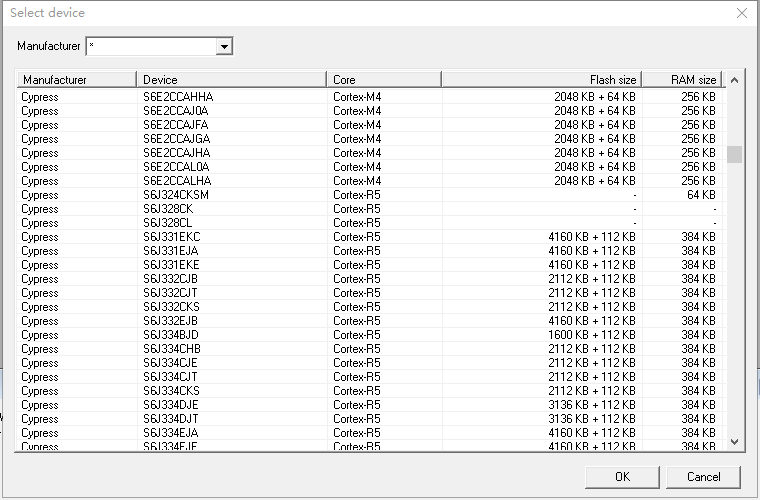The height and width of the screenshot is (500, 760).
Task: Select device S6J334DJT
Action: pyautogui.click(x=171, y=420)
